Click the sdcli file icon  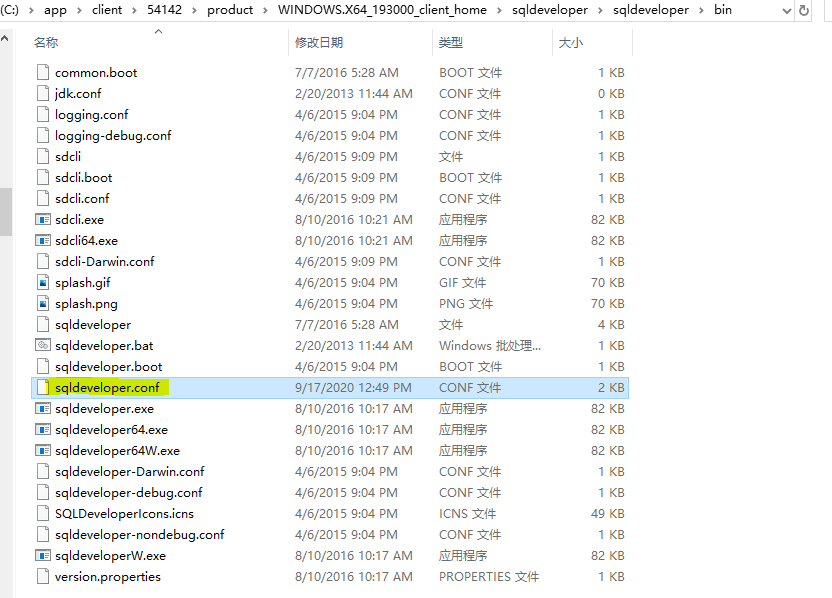click(x=43, y=157)
